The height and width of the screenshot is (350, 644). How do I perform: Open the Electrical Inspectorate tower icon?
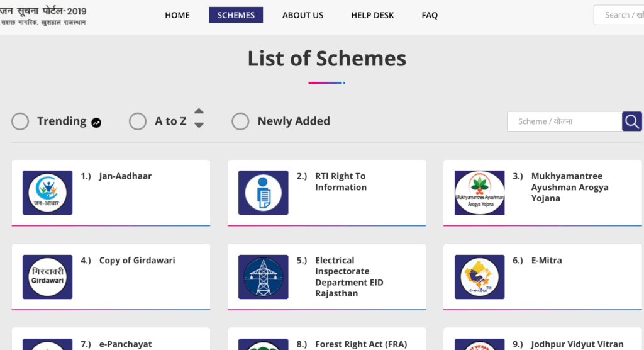[x=264, y=277]
